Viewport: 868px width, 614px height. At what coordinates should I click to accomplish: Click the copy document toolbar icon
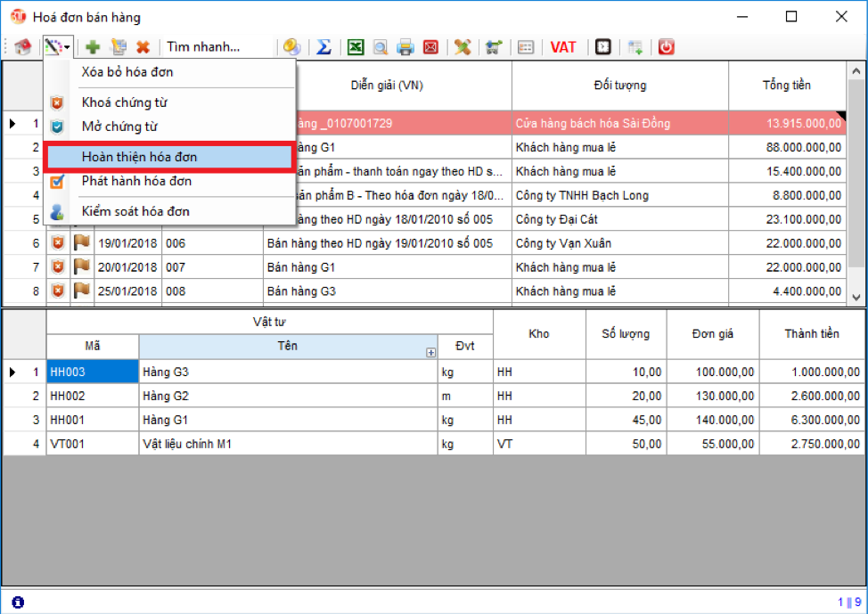click(x=119, y=47)
